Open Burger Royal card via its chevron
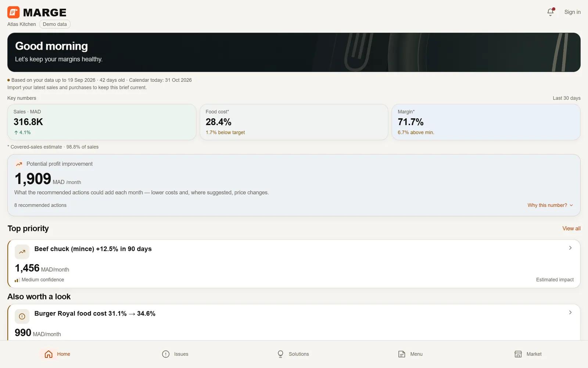Viewport: 588px width, 368px height. [570, 312]
